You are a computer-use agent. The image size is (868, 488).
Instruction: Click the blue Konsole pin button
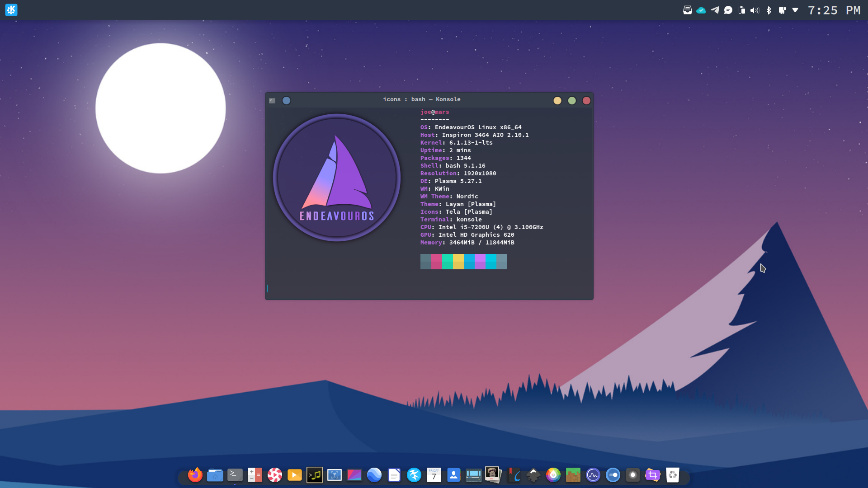[286, 100]
